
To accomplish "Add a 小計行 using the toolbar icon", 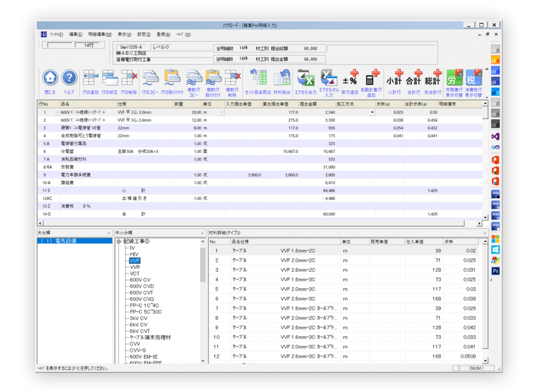I will tap(394, 79).
